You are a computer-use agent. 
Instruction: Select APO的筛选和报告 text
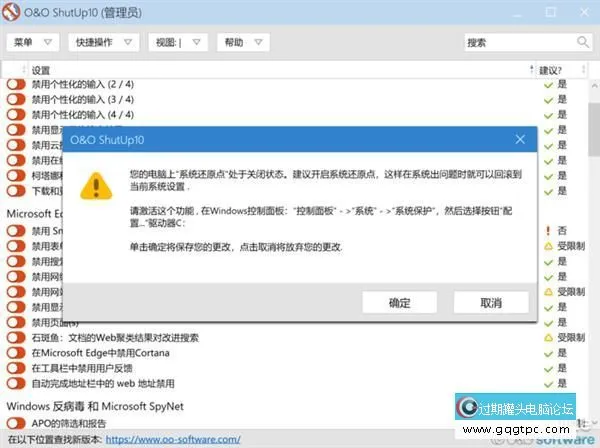[x=69, y=424]
